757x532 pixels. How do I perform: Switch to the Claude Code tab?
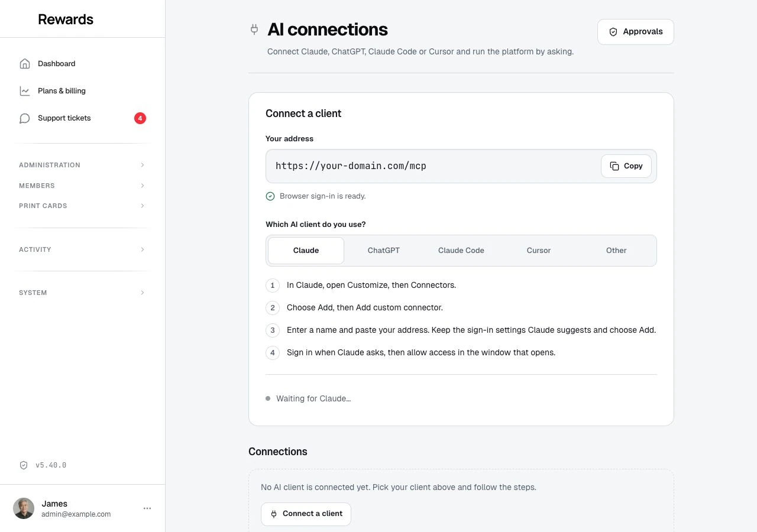coord(461,251)
